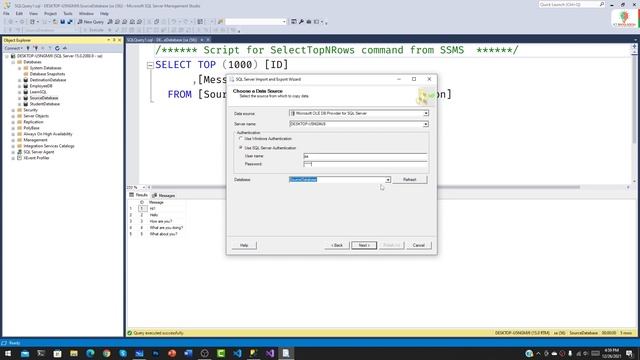Click the Back button

[x=337, y=245]
